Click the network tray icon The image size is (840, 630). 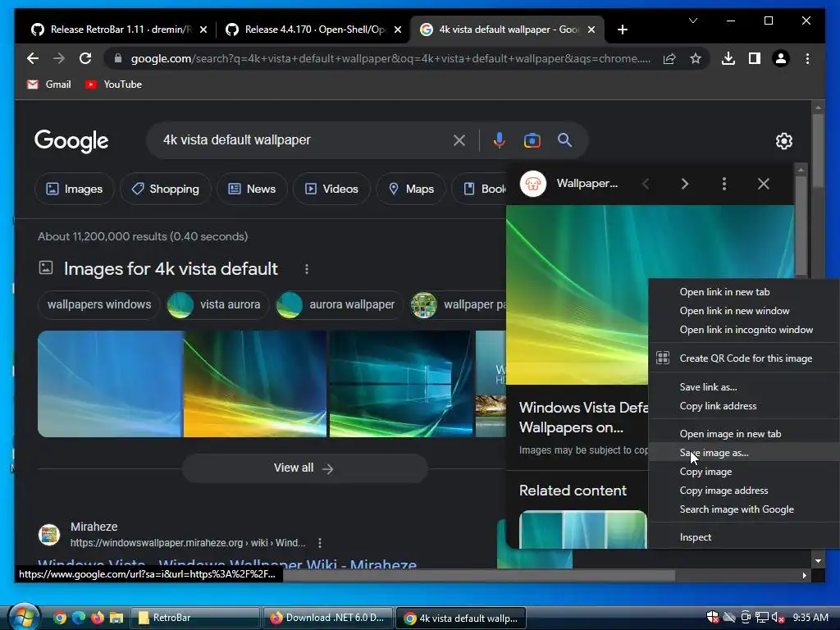761,618
